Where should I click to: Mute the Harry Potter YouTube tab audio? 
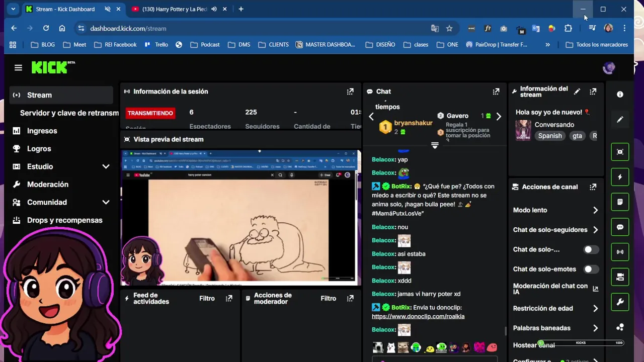click(214, 9)
